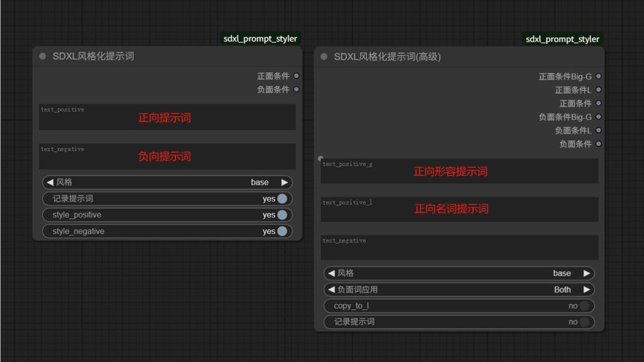Select the SDXL风格化提示词(高级) node title
The height and width of the screenshot is (362, 644).
coord(387,57)
